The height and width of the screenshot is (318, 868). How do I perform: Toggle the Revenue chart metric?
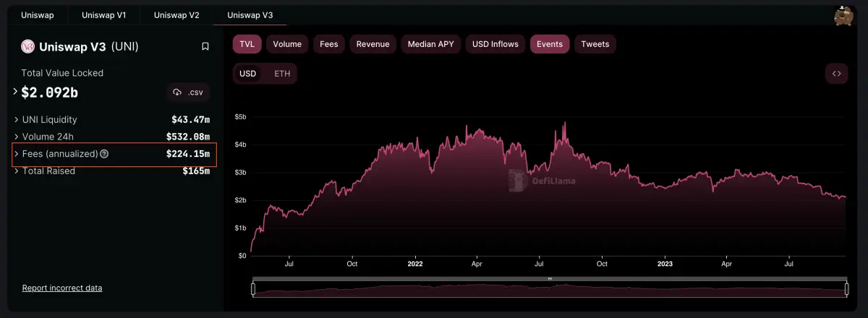373,44
